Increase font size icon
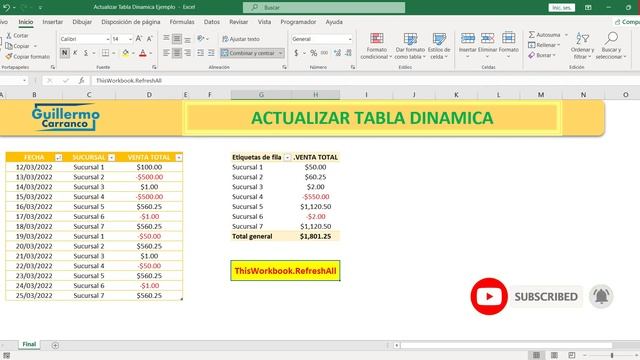 tap(139, 39)
